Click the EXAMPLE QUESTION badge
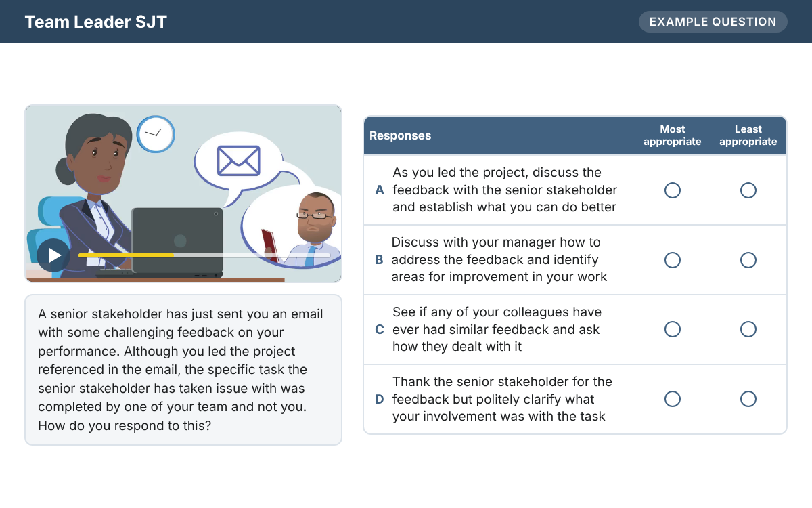812x508 pixels. [x=713, y=22]
